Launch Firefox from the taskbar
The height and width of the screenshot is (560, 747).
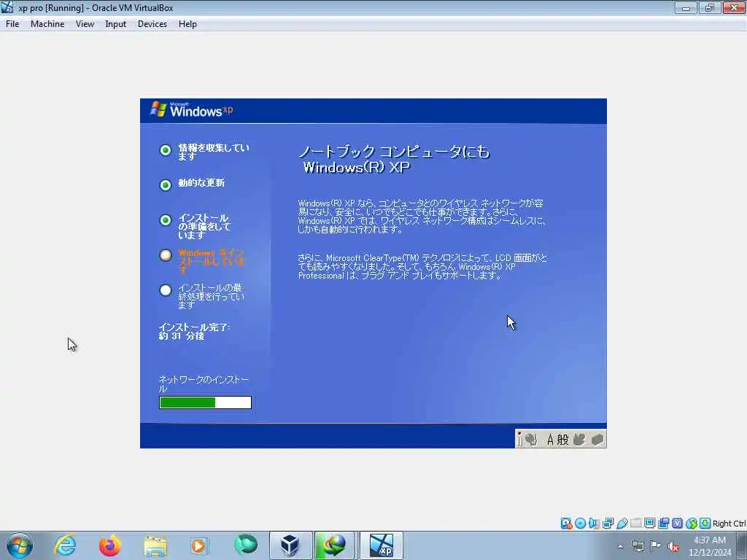(110, 545)
